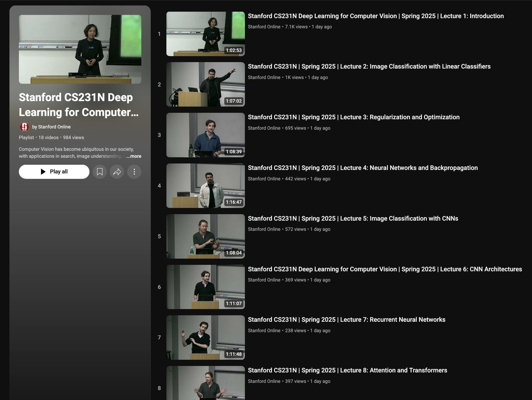Open the Stanford Online channel avatar
Image resolution: width=532 pixels, height=400 pixels.
[x=24, y=127]
